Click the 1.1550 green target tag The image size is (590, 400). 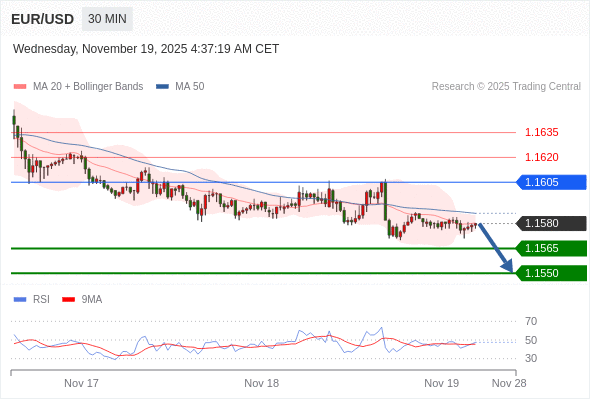(551, 273)
